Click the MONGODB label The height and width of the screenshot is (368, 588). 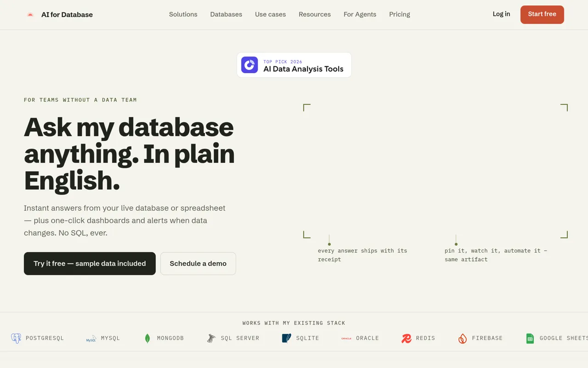170,338
